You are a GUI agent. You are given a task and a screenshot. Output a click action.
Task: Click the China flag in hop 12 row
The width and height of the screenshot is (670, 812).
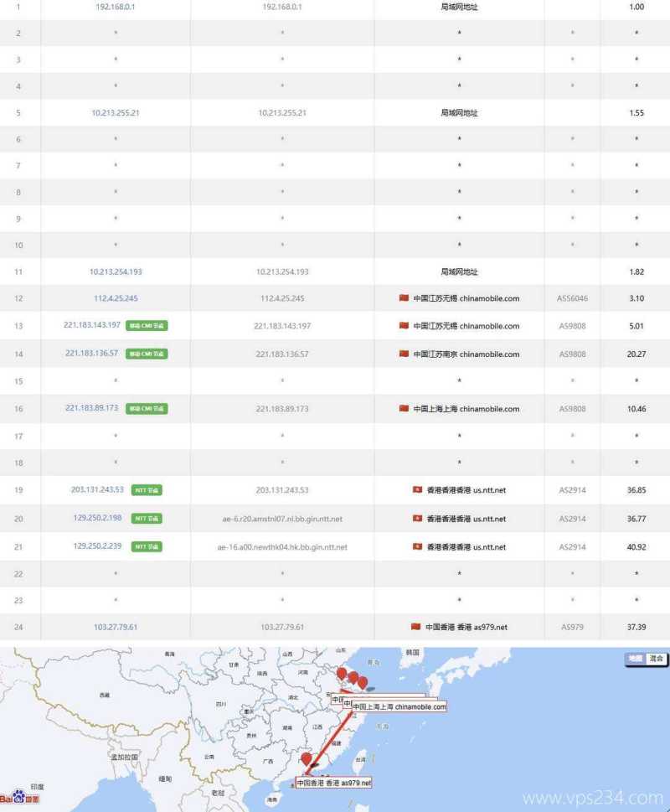404,298
